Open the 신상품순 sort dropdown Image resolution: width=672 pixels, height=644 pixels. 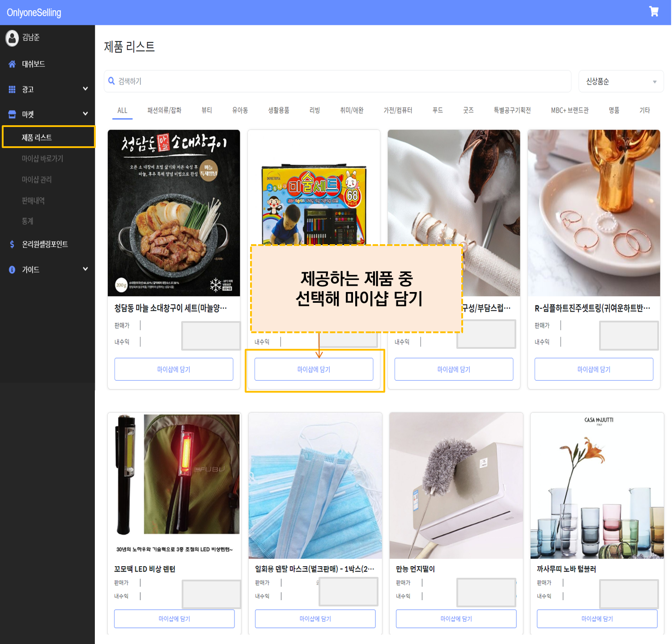point(621,81)
